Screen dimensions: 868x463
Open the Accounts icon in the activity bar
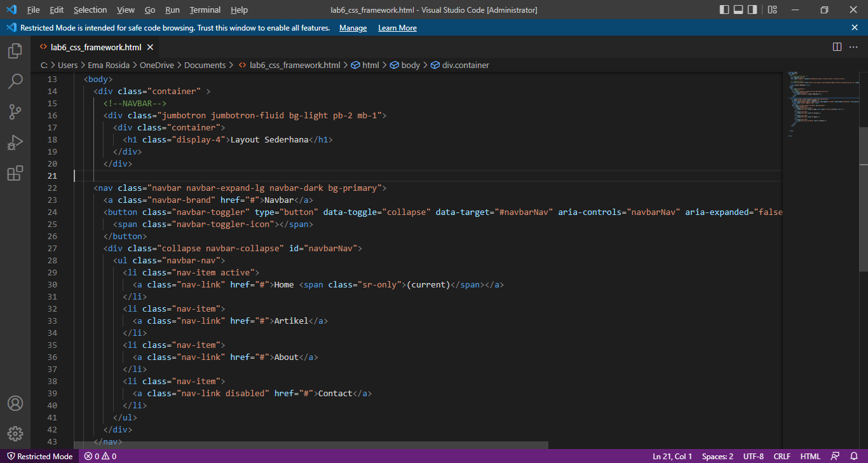(15, 403)
